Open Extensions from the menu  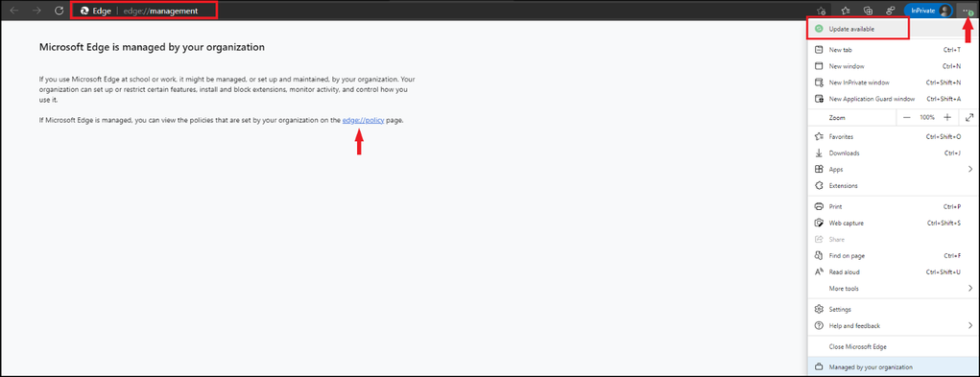pos(893,186)
